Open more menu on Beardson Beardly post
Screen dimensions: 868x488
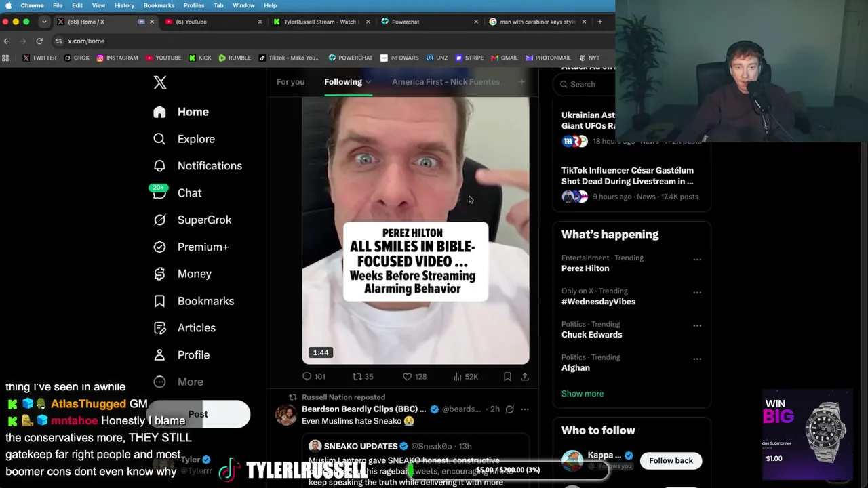click(524, 409)
